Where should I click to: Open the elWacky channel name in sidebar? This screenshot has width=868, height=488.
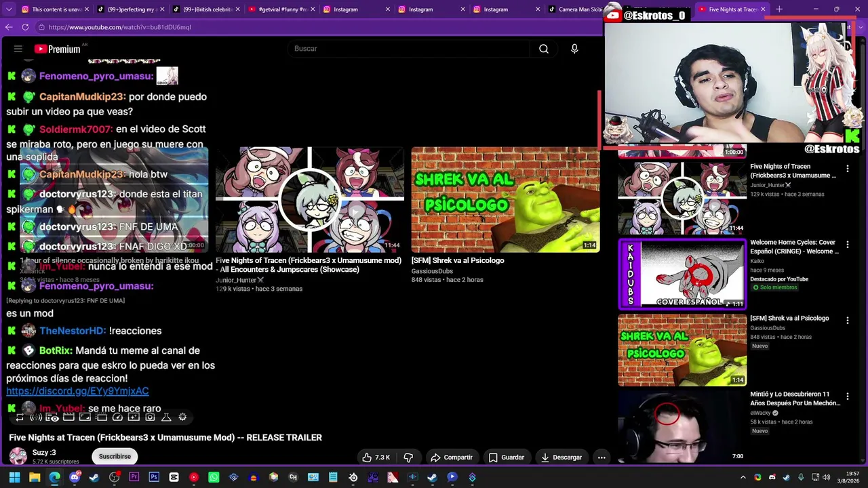[760, 413]
